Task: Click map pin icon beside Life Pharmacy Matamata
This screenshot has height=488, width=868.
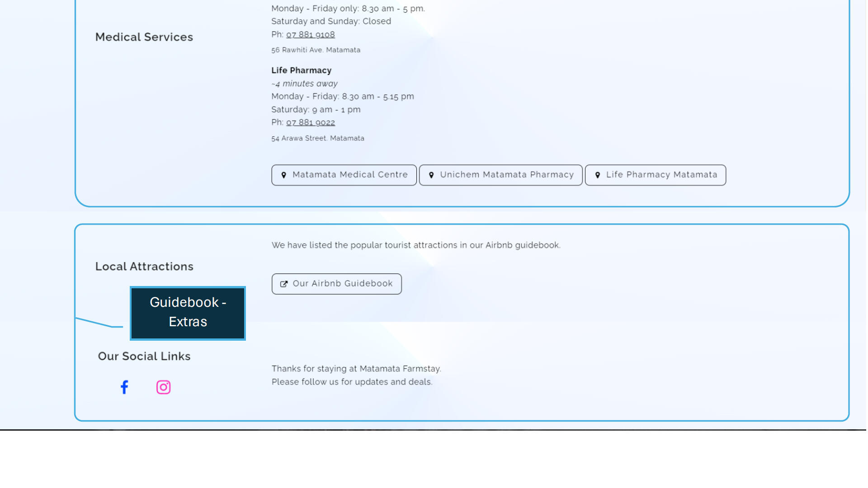Action: tap(598, 175)
